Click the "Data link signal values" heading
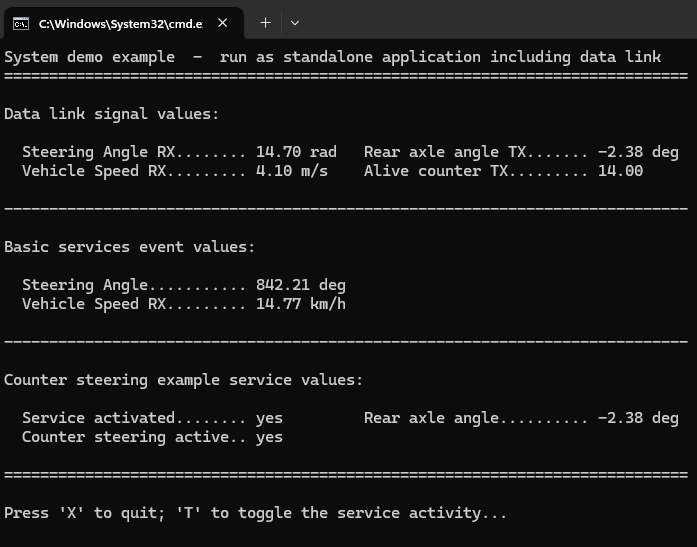The image size is (697, 547). [111, 114]
